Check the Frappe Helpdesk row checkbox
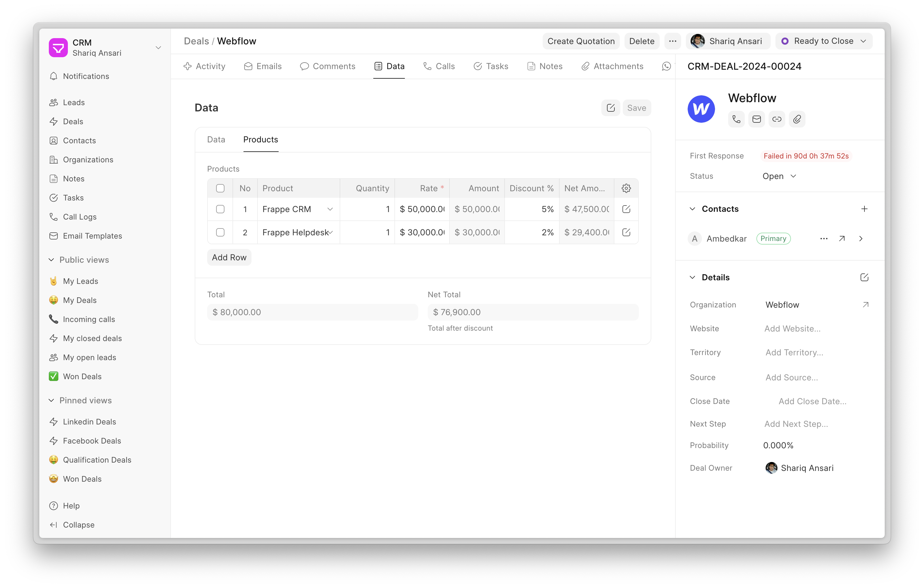Screen dimensions: 924x588 (220, 232)
